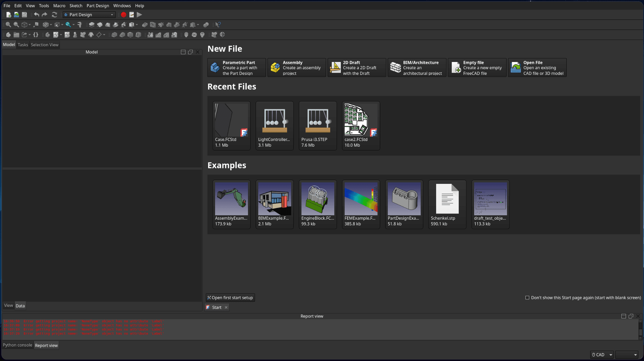The height and width of the screenshot is (361, 644).
Task: Expand the standard views cube dropdown arrow
Action: click(30, 25)
